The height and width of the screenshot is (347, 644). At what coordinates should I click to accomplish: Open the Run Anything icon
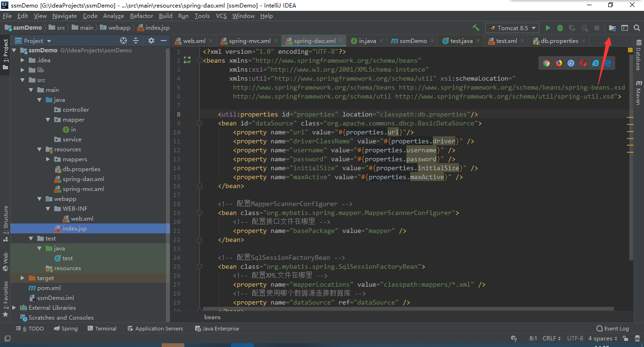pos(625,28)
